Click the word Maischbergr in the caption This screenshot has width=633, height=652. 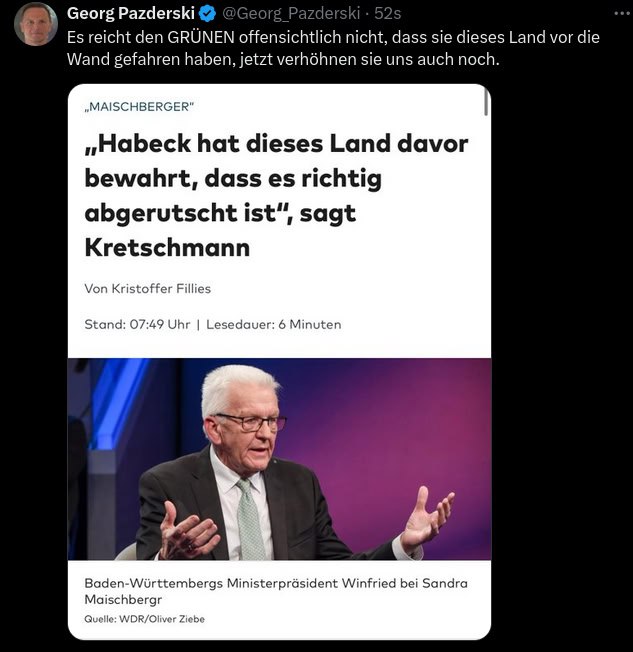coord(123,600)
